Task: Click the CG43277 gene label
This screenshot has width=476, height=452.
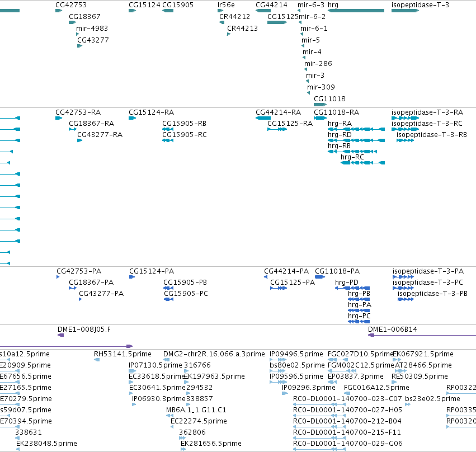Action: [x=93, y=40]
